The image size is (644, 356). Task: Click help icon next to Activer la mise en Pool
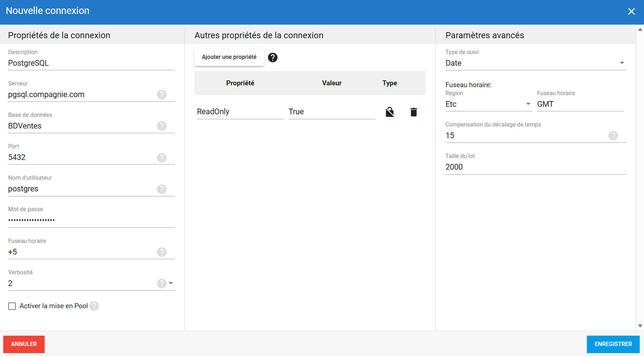point(94,306)
